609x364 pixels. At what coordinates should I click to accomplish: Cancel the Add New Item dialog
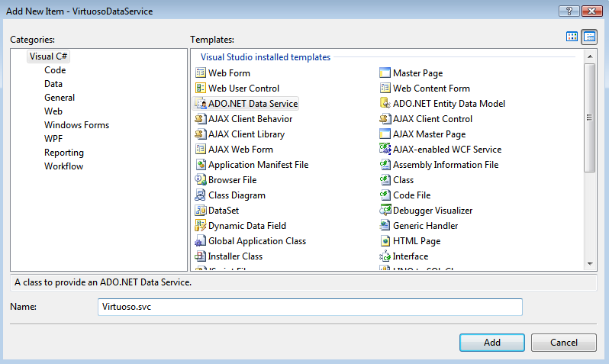coord(563,343)
